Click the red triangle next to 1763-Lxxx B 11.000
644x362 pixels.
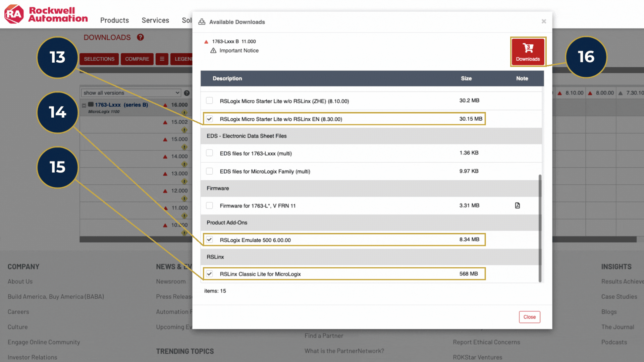[206, 42]
